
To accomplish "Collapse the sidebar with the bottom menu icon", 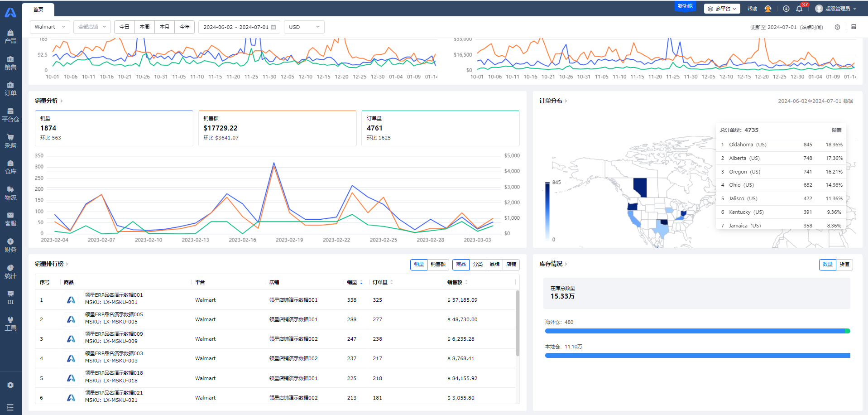I will coord(10,407).
